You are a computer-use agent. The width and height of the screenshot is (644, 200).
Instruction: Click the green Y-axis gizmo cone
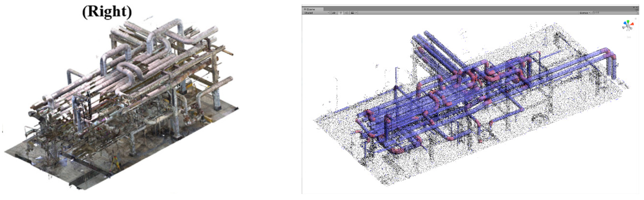(628, 21)
